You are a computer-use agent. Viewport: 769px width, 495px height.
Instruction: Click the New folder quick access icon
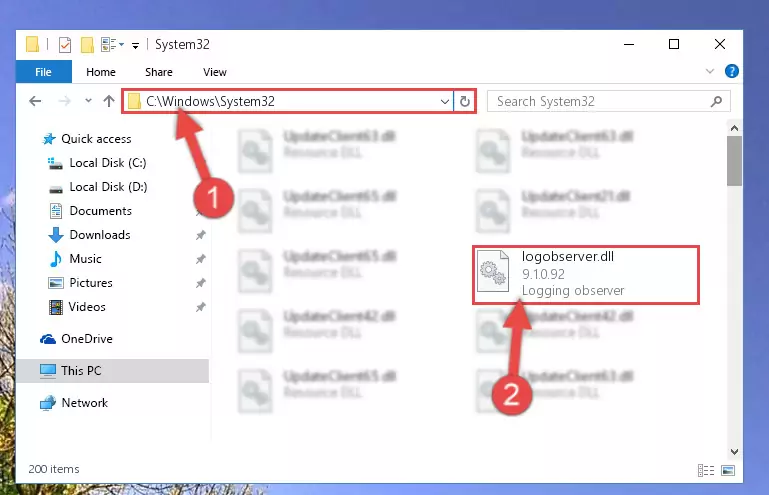(87, 45)
